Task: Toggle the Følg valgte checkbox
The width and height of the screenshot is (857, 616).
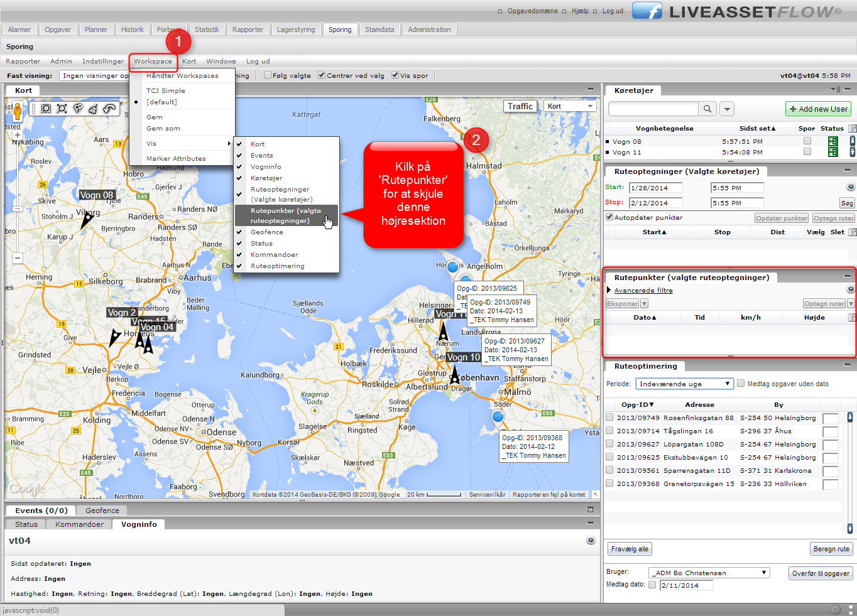Action: point(268,75)
